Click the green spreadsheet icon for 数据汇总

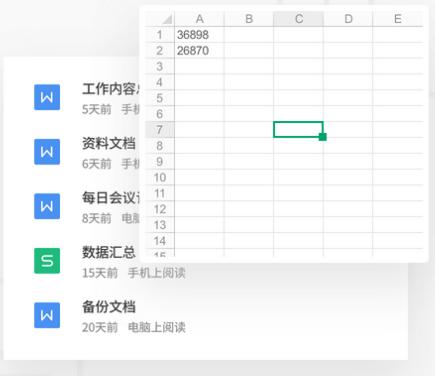click(x=47, y=261)
